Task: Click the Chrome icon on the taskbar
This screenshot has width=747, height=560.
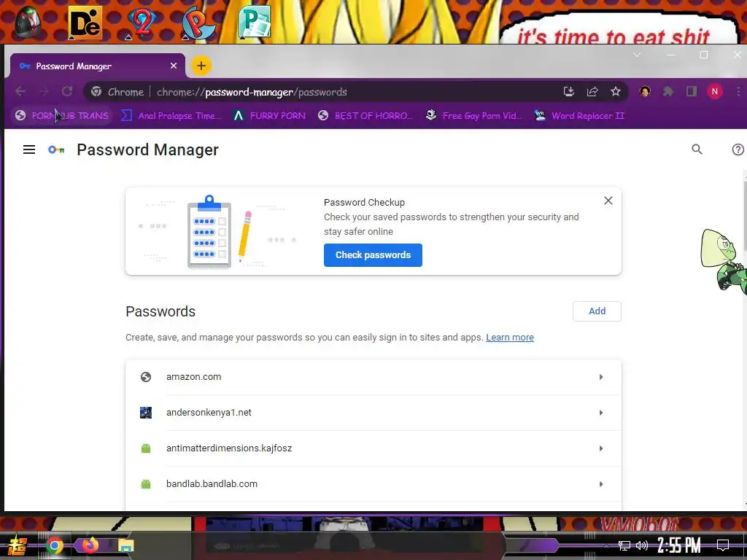Action: [55, 545]
